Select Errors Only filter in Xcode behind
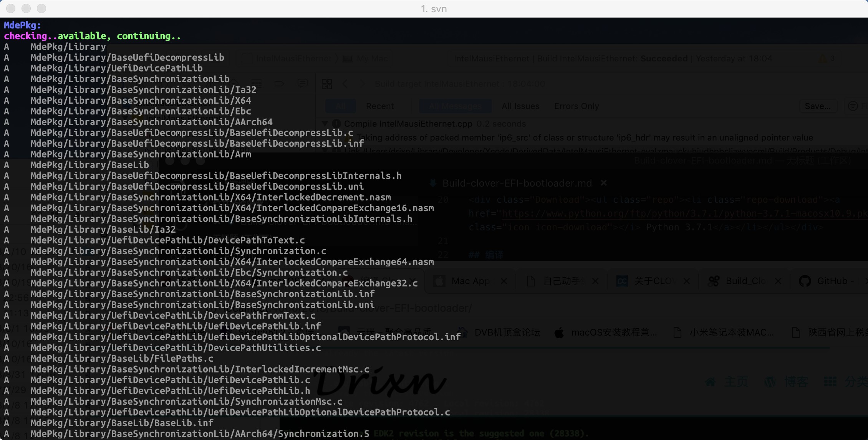 tap(576, 106)
